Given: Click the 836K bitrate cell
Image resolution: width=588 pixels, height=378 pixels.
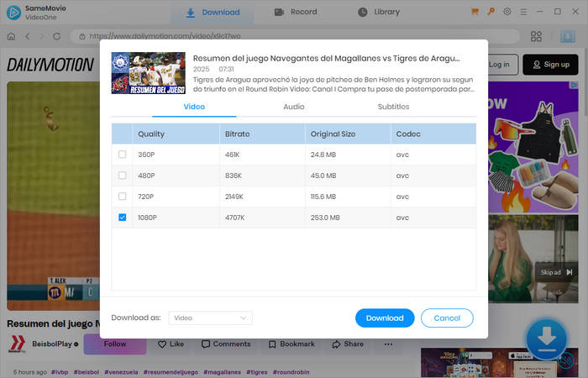Looking at the screenshot, I should click(262, 176).
